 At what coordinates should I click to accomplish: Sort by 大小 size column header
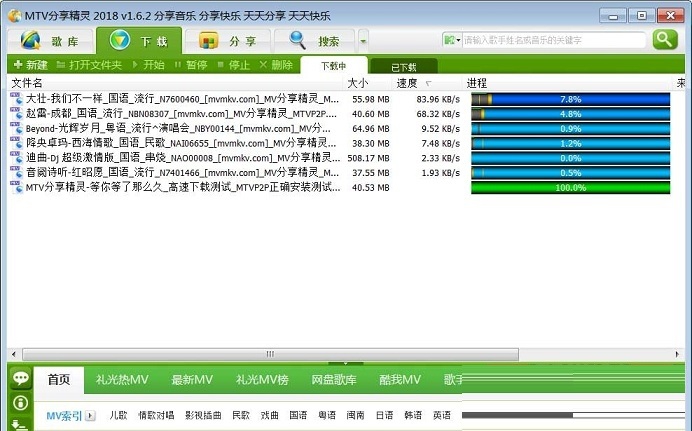coord(357,83)
